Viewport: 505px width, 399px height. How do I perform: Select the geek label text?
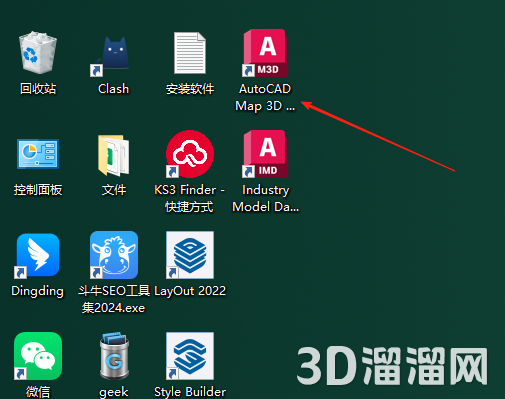tap(114, 392)
